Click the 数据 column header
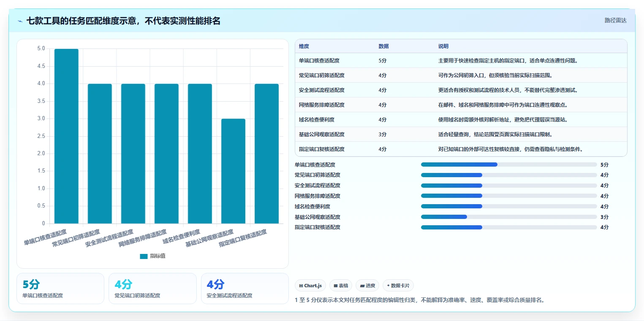644x321 pixels. [384, 46]
